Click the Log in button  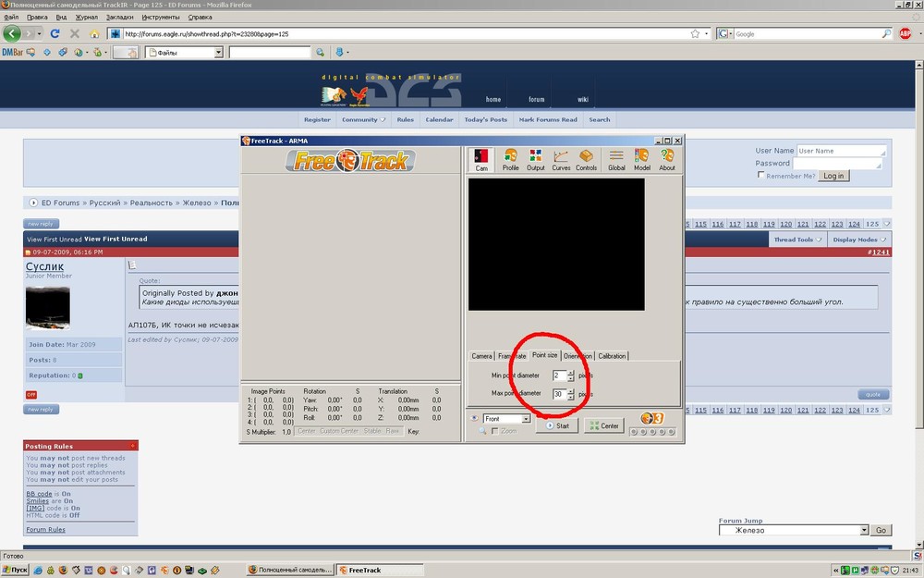833,176
